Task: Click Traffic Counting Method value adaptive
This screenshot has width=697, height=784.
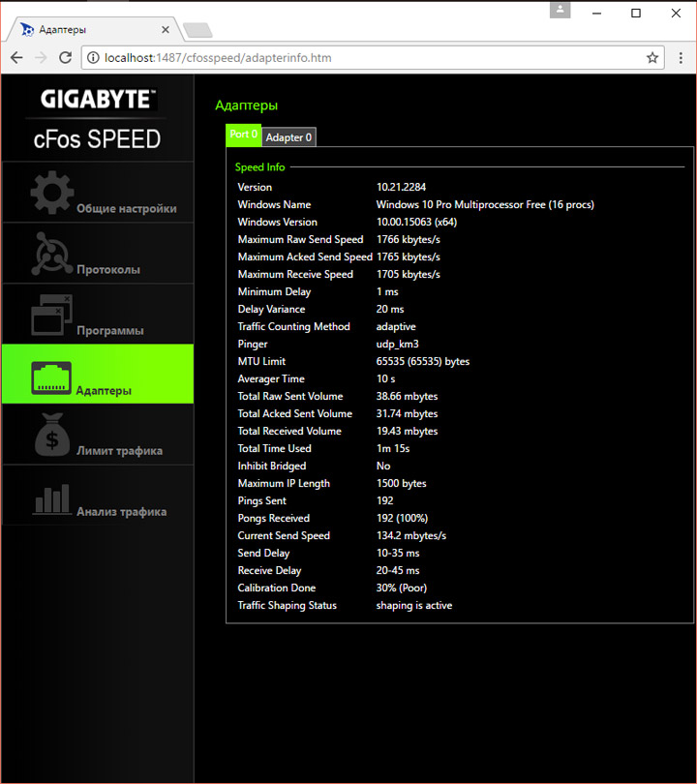Action: [396, 326]
